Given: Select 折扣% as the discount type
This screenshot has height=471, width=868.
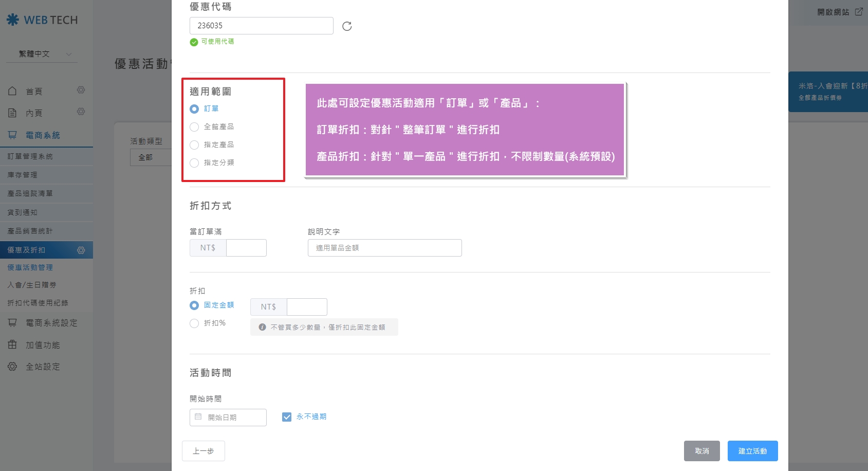Looking at the screenshot, I should [194, 323].
